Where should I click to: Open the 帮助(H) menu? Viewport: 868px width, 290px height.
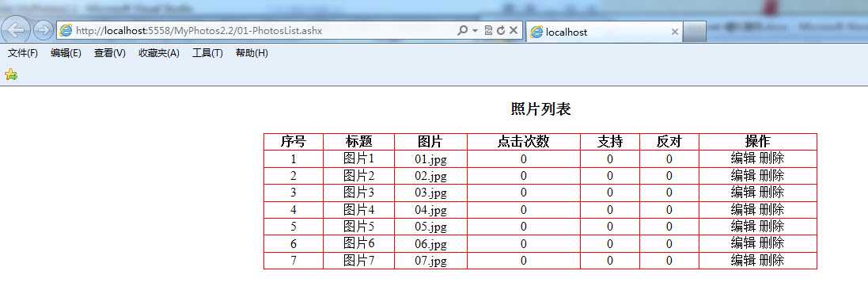(x=252, y=53)
